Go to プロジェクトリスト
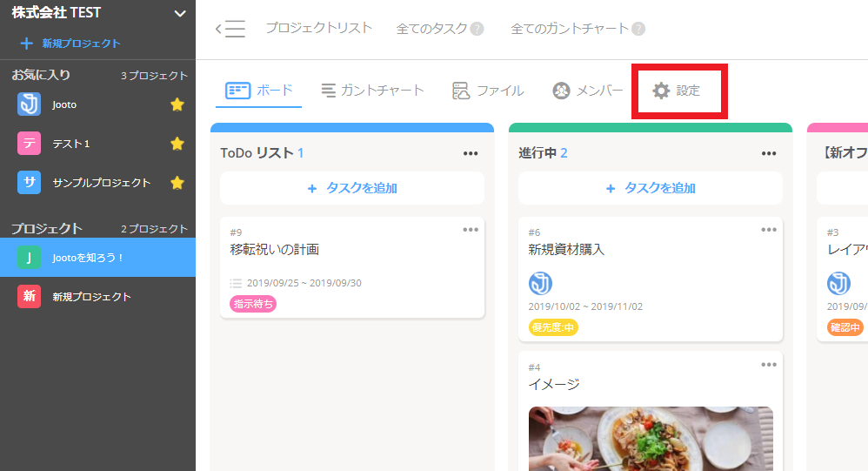Image resolution: width=868 pixels, height=471 pixels. (x=319, y=28)
